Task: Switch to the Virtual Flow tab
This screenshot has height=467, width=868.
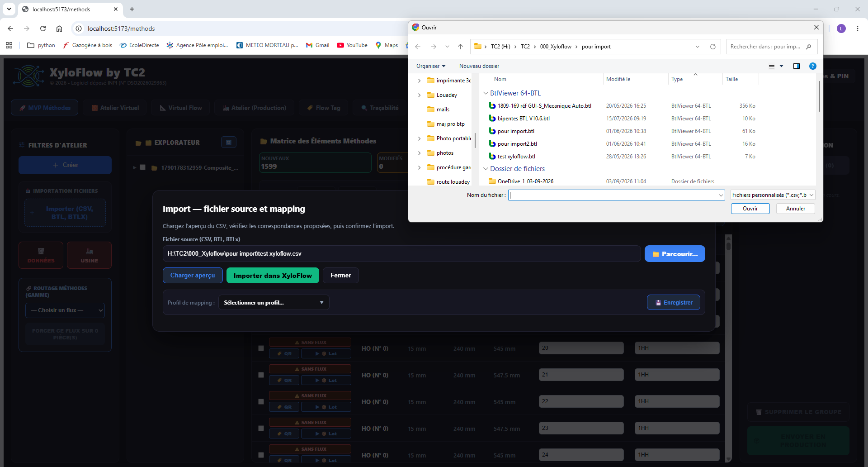Action: click(x=181, y=108)
